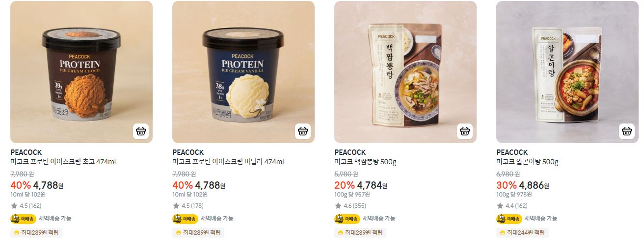The height and width of the screenshot is (248, 644).
Task: Open 피코크 프로틴 아이스크림 바닐라 474ml link
Action: coord(228,162)
